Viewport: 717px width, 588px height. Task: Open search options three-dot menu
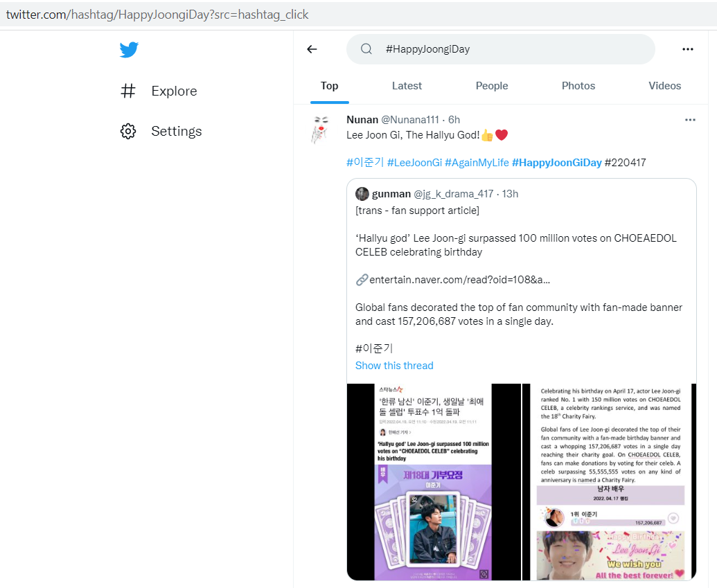click(x=688, y=49)
